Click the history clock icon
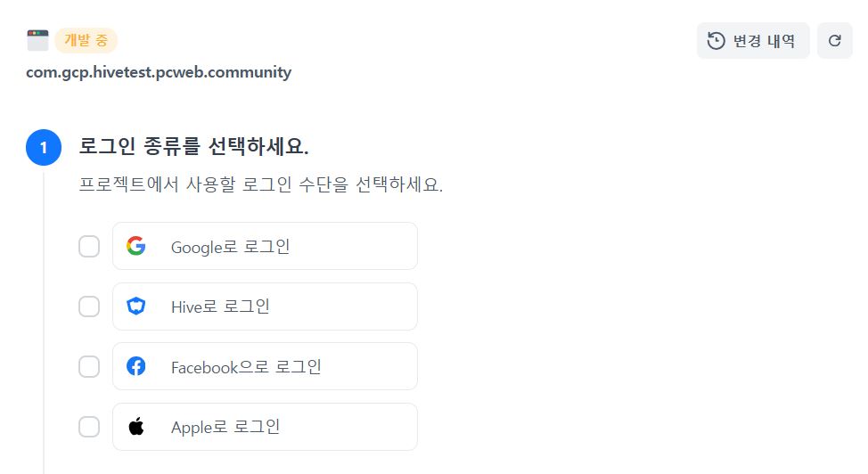 [x=716, y=41]
